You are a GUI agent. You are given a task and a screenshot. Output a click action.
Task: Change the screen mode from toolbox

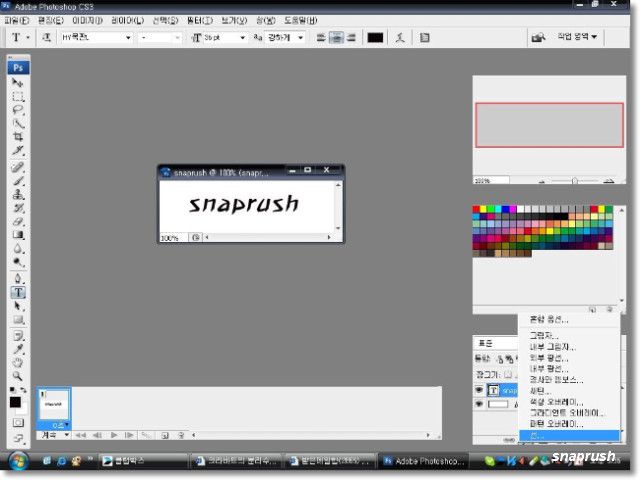[x=18, y=439]
